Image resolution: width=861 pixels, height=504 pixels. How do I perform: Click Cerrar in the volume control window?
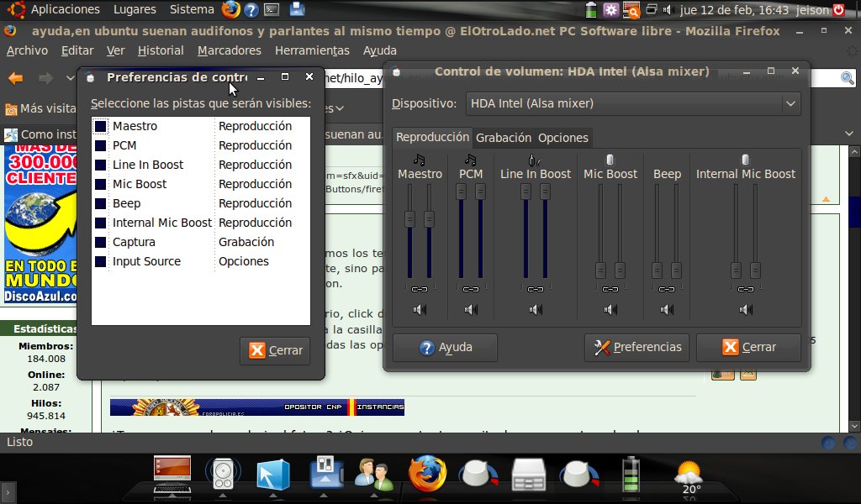coord(748,347)
